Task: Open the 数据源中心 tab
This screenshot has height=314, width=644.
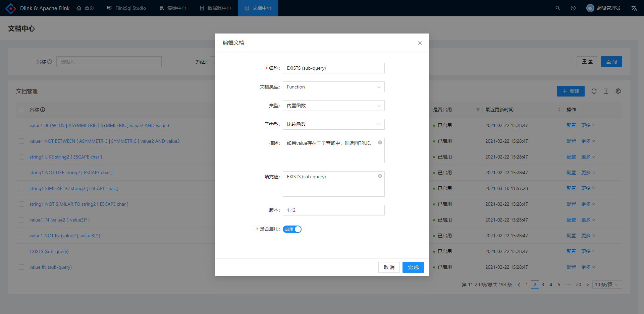Action: [215, 8]
